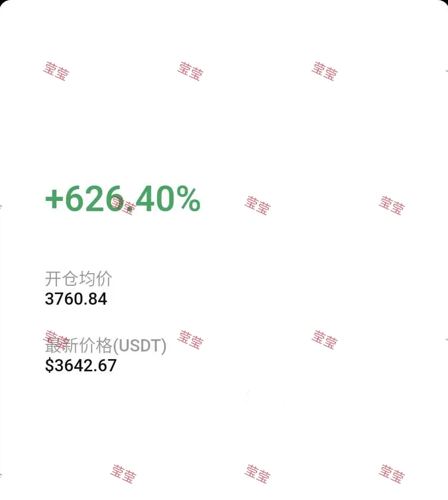448x500 pixels.
Task: Click the green +626.40% return figure
Action: click(123, 199)
